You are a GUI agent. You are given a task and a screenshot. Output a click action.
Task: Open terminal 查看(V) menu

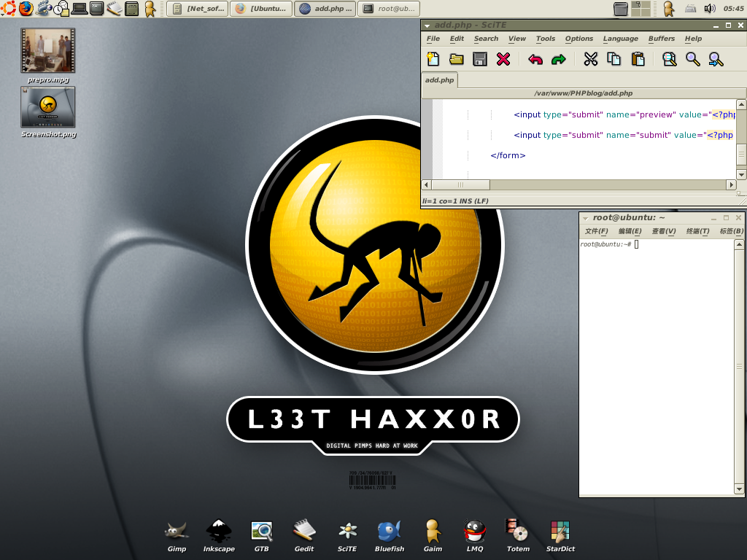(664, 231)
